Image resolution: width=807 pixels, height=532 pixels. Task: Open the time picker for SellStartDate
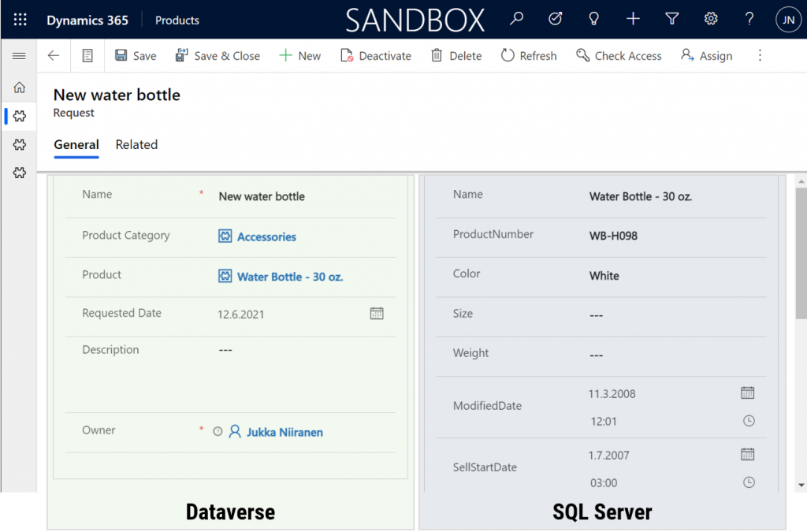click(749, 482)
